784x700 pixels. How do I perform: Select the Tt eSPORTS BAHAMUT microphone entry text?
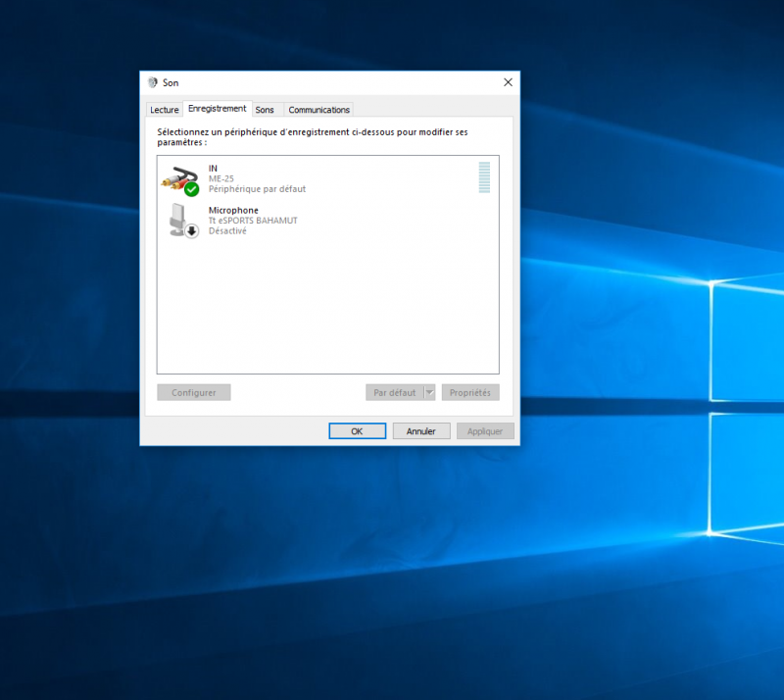click(253, 221)
